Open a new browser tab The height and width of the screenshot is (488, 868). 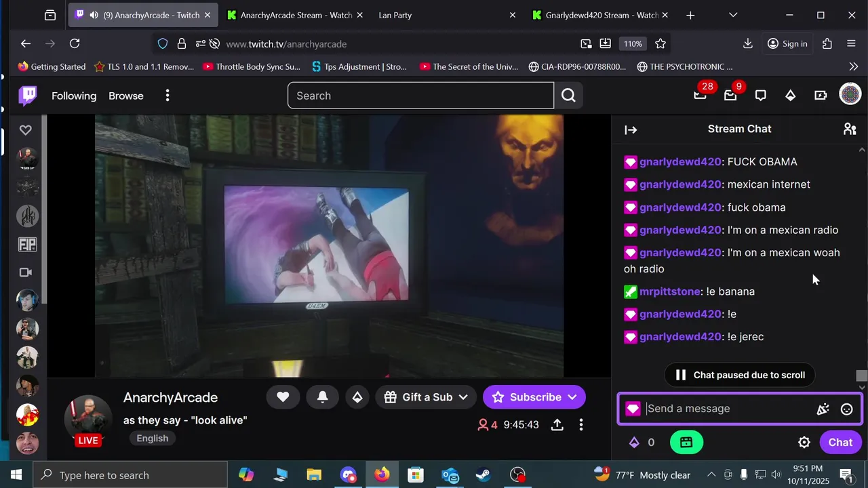(x=690, y=15)
